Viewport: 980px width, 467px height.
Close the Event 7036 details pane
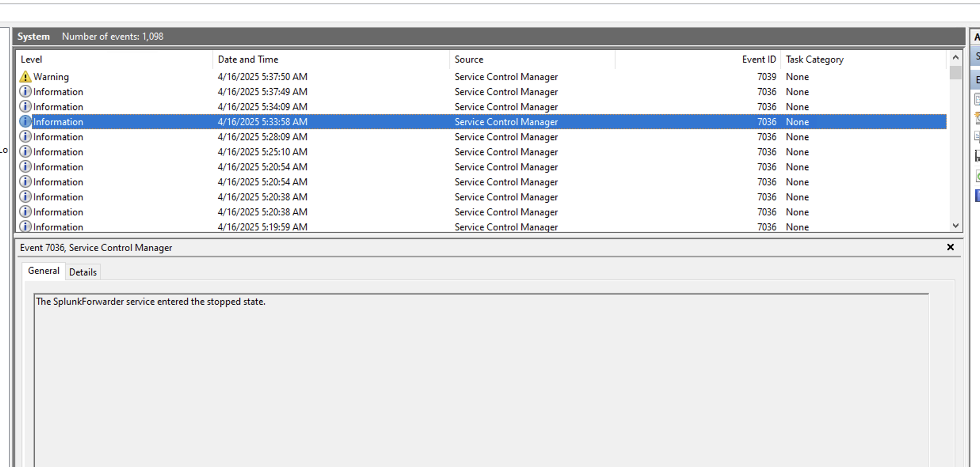(x=950, y=247)
